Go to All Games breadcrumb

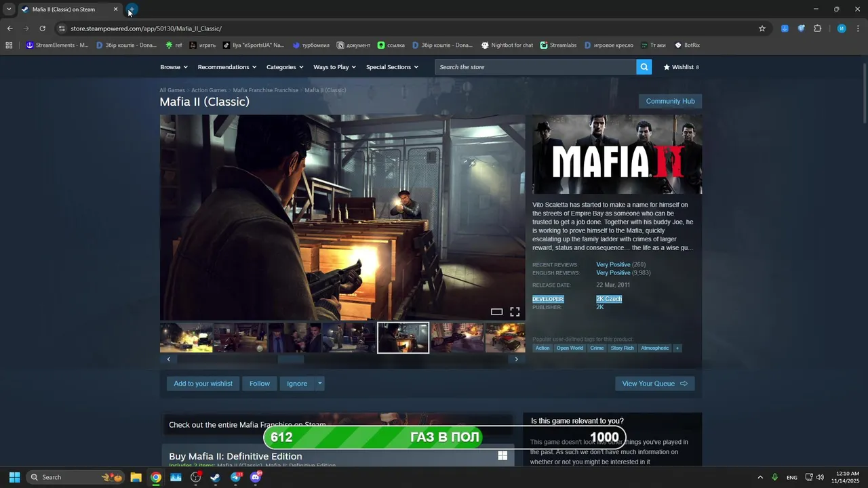(x=172, y=90)
